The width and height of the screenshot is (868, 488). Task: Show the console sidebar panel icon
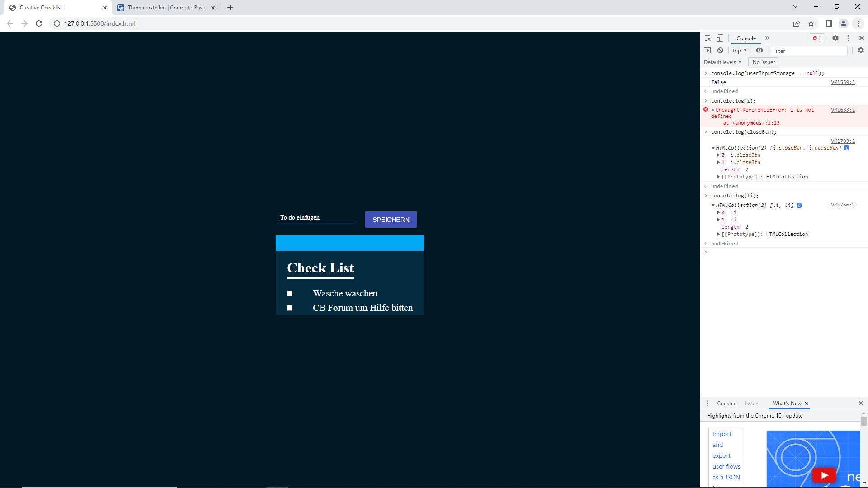(708, 51)
